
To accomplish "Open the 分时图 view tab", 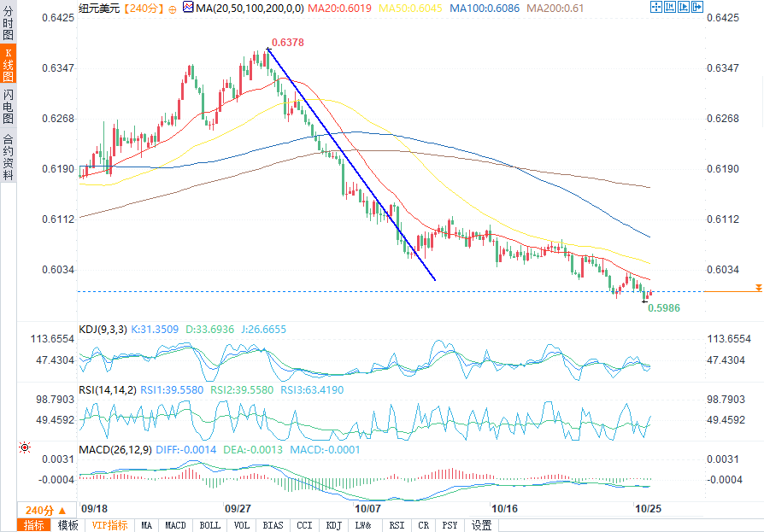I will [8, 23].
